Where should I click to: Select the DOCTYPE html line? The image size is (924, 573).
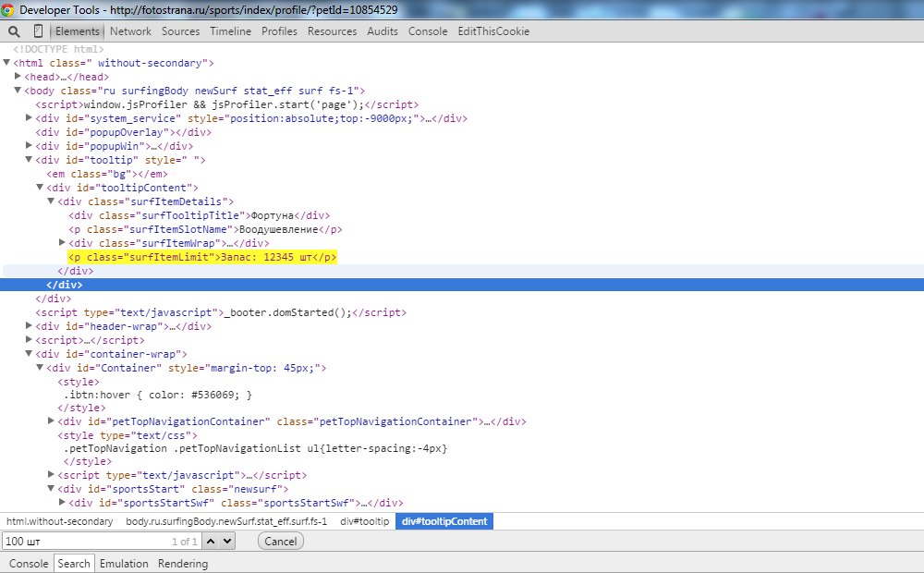(x=58, y=49)
